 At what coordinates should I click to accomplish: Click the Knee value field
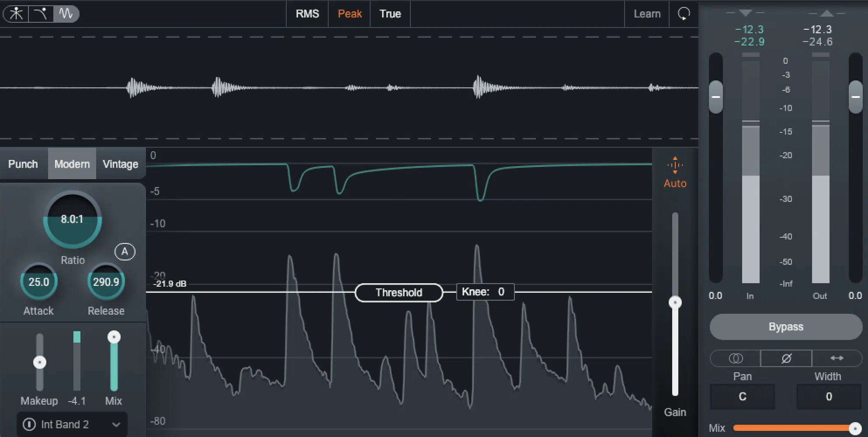[485, 292]
